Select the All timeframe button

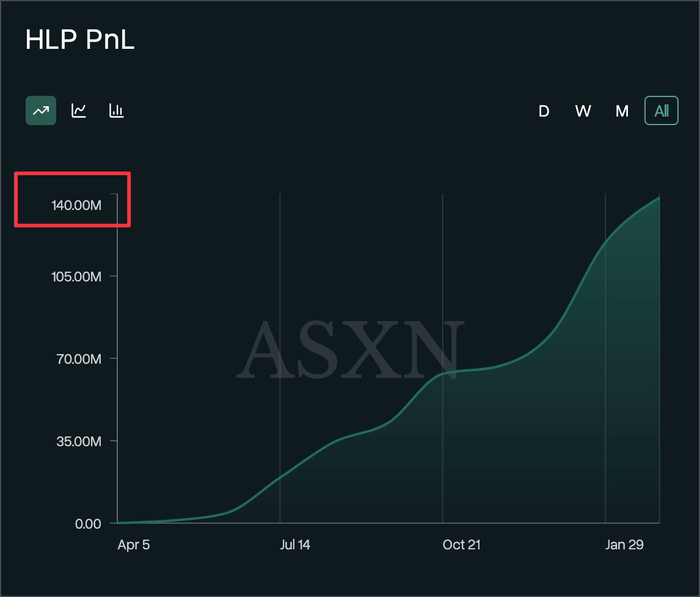[661, 110]
